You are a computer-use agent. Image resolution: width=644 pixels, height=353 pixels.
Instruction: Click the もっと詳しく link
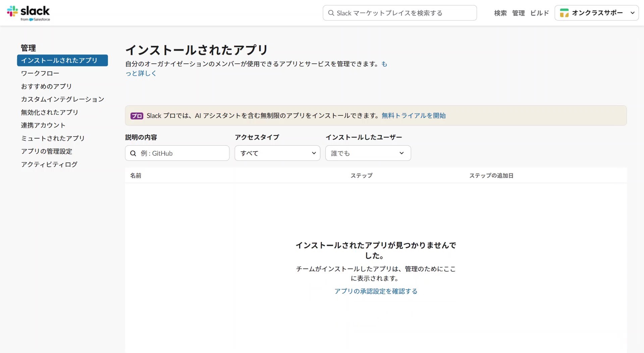(141, 73)
